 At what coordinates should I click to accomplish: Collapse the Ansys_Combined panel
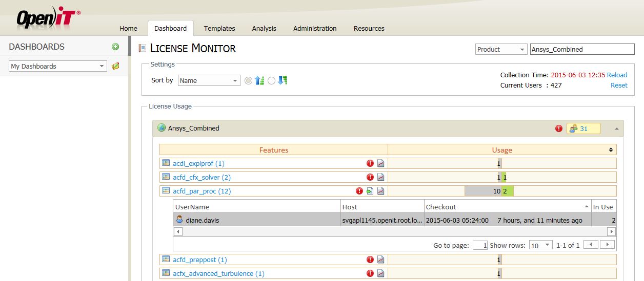pyautogui.click(x=616, y=128)
